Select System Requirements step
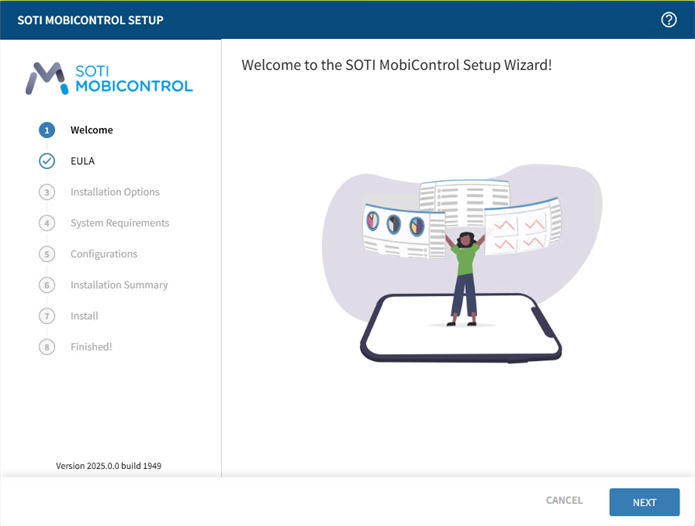 click(x=119, y=223)
